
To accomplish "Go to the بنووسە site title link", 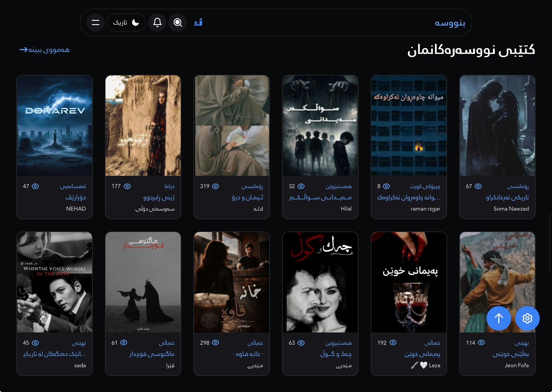I will 450,23.
